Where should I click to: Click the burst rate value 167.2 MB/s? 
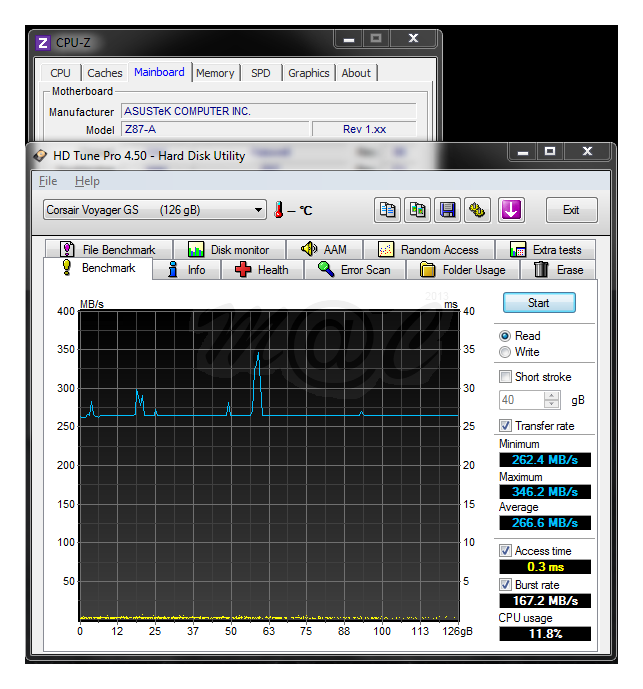[x=545, y=601]
